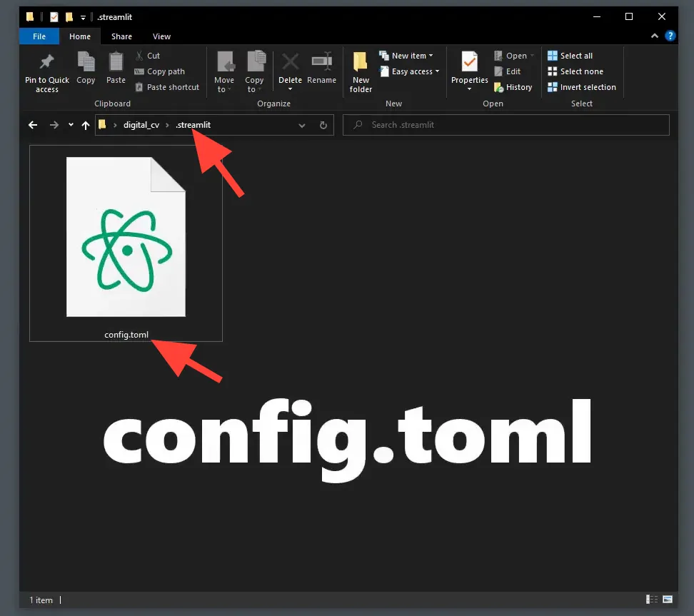This screenshot has width=694, height=616.
Task: Create a New folder
Action: click(x=360, y=71)
